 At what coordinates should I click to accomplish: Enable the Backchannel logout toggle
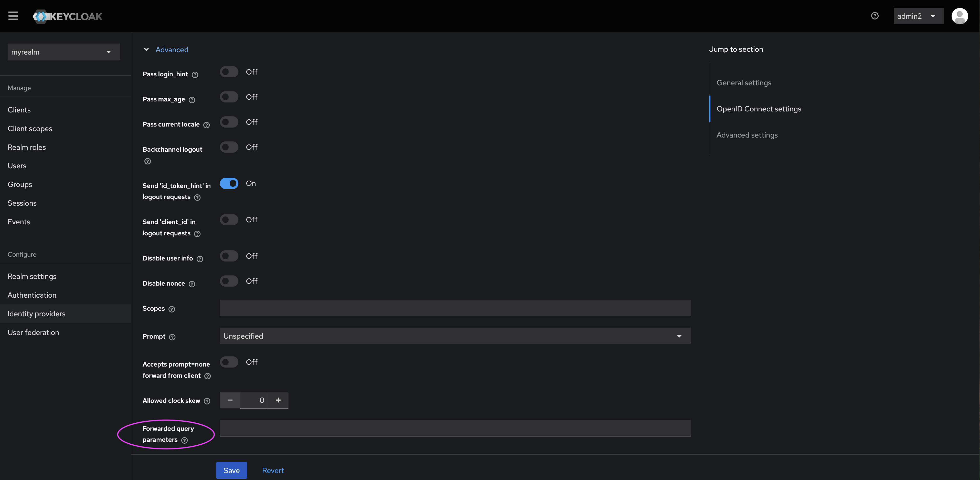(x=229, y=146)
